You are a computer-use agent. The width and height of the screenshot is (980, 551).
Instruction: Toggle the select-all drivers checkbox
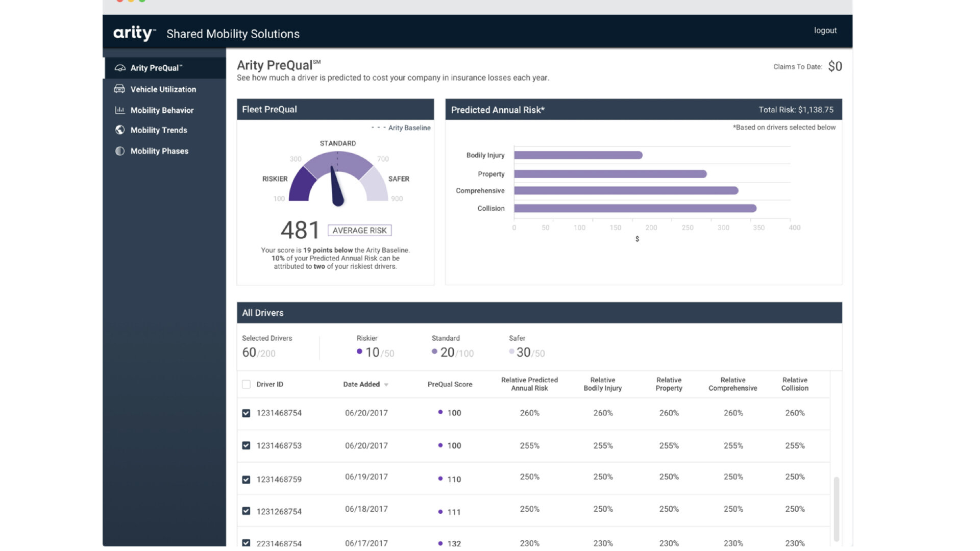tap(246, 384)
